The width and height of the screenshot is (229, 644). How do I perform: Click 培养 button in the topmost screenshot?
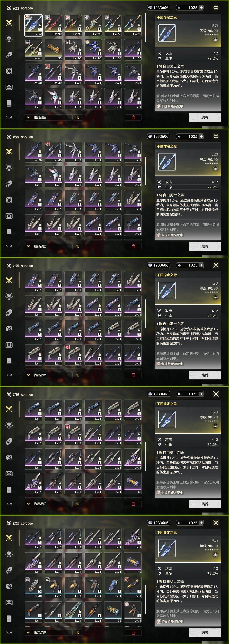pos(205,117)
